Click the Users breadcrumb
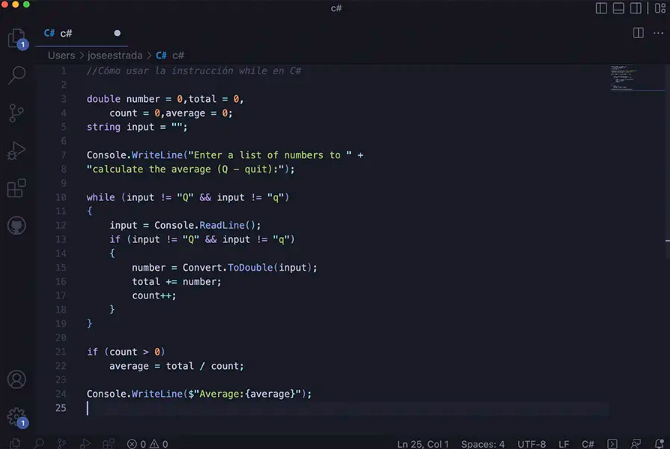Screen dimensions: 670x449 [x=61, y=56]
